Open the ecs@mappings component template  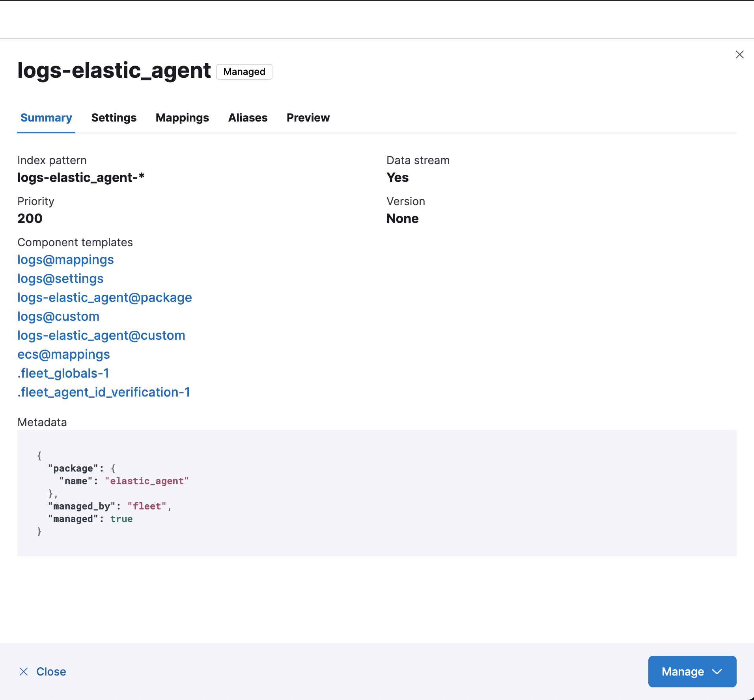(x=63, y=354)
